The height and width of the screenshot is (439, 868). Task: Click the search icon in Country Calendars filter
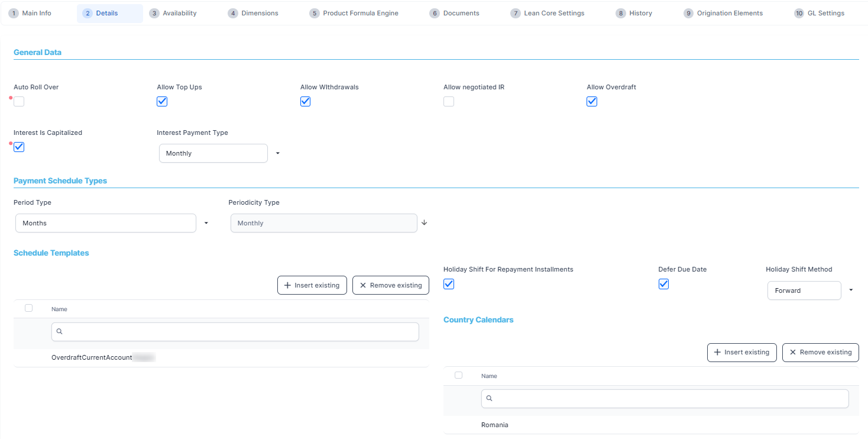490,399
